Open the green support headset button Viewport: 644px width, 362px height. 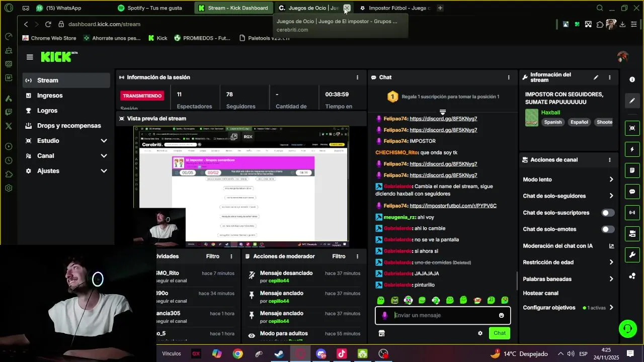[627, 329]
